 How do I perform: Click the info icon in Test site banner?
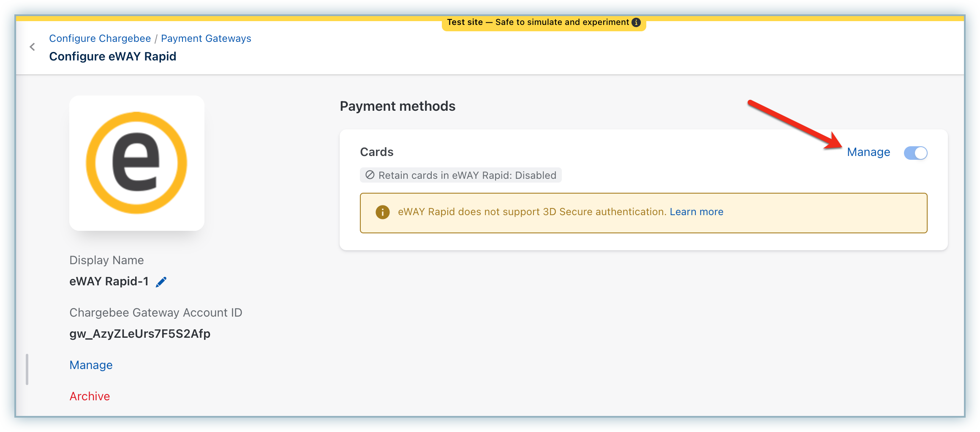pyautogui.click(x=636, y=22)
